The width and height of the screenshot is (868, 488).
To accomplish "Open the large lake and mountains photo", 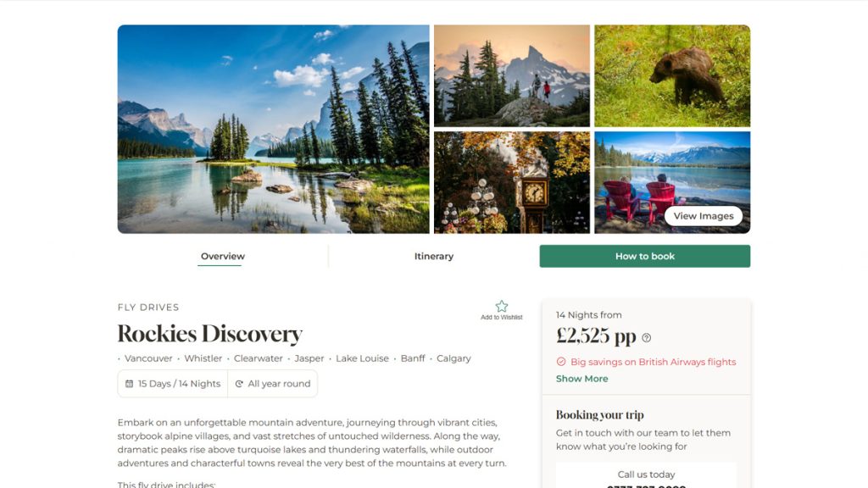I will pyautogui.click(x=274, y=129).
